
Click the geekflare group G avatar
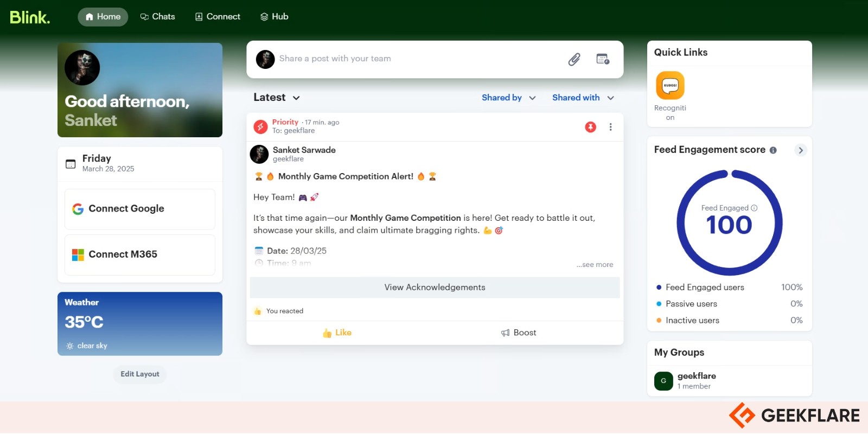(x=663, y=381)
